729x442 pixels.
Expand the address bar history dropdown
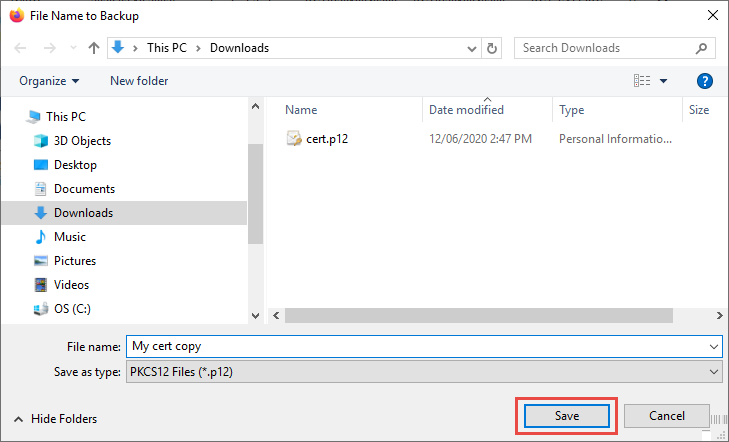472,48
